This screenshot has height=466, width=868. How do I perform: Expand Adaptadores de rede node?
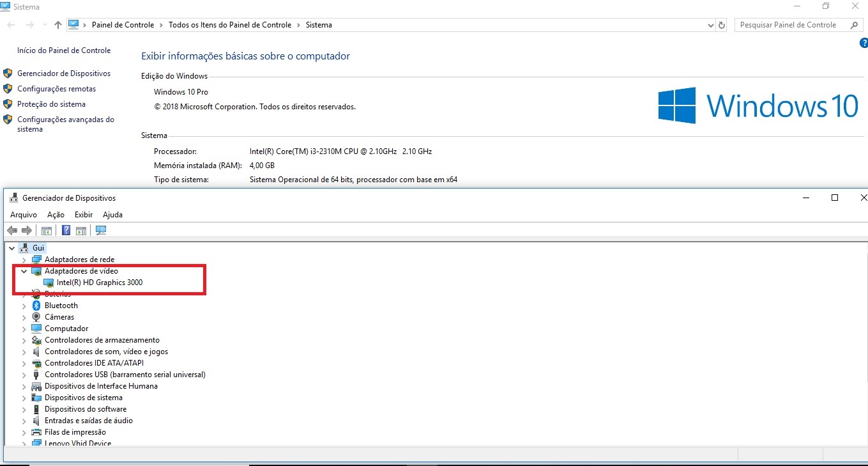tap(24, 260)
